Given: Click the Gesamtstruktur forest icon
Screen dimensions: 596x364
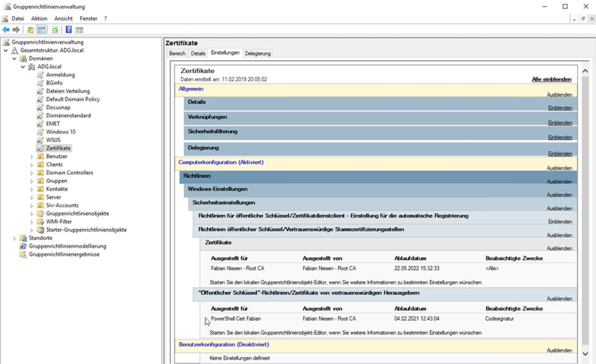Looking at the screenshot, I should tap(15, 50).
